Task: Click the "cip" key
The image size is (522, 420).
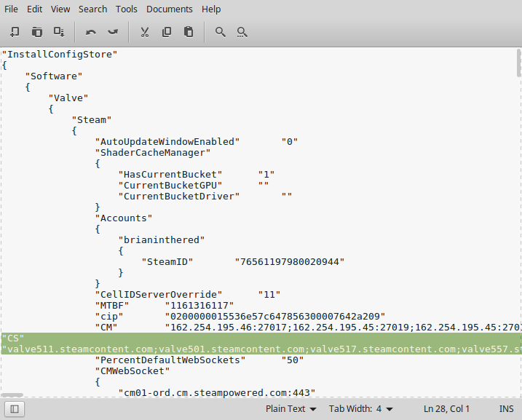Action: 109,317
